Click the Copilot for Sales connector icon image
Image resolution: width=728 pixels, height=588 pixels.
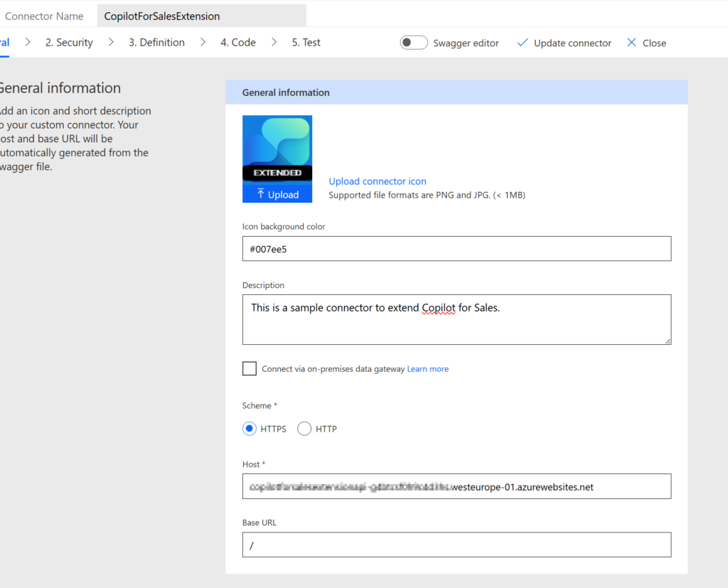click(x=277, y=150)
